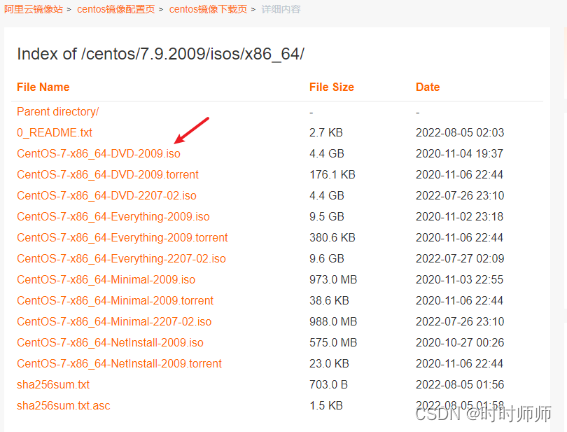Open sha256sum.txt.asc file link

tap(64, 405)
